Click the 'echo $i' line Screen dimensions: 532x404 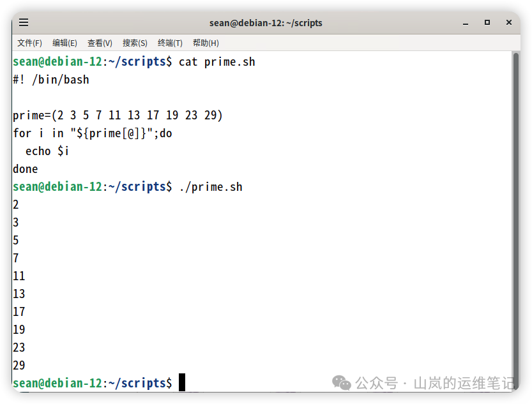tap(47, 151)
